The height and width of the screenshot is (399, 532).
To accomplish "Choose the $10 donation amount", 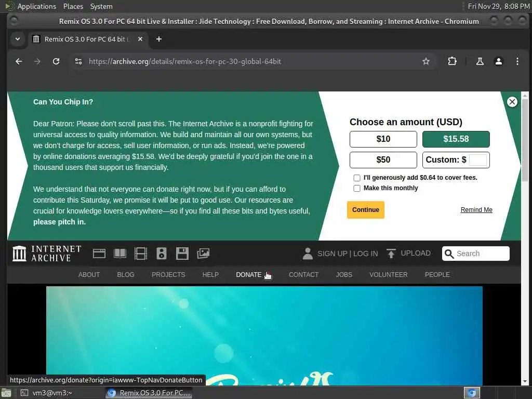I will coord(383,139).
